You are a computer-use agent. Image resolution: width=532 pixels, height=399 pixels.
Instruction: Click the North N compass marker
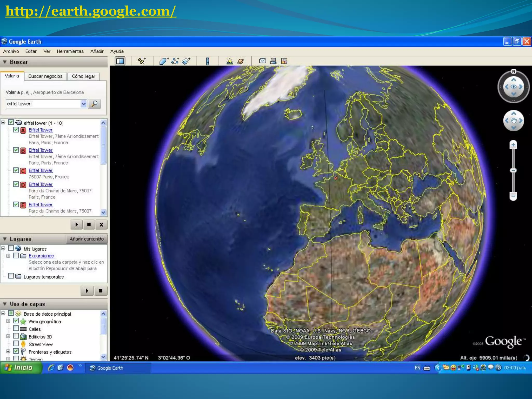tap(514, 71)
